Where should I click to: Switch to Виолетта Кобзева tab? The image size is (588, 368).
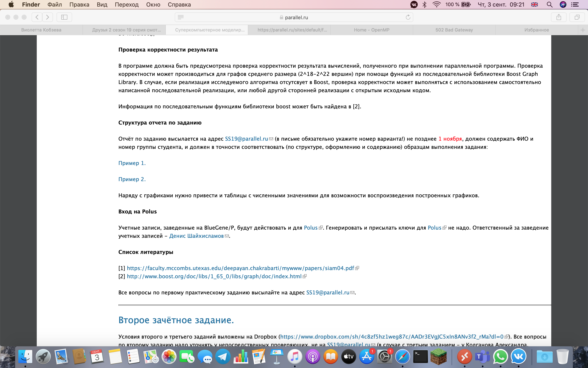[41, 30]
